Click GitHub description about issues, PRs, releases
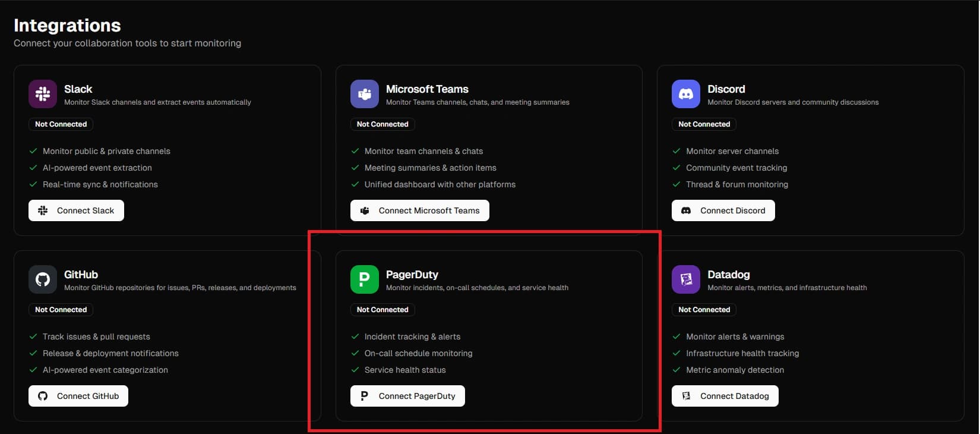This screenshot has width=980, height=434. click(180, 288)
